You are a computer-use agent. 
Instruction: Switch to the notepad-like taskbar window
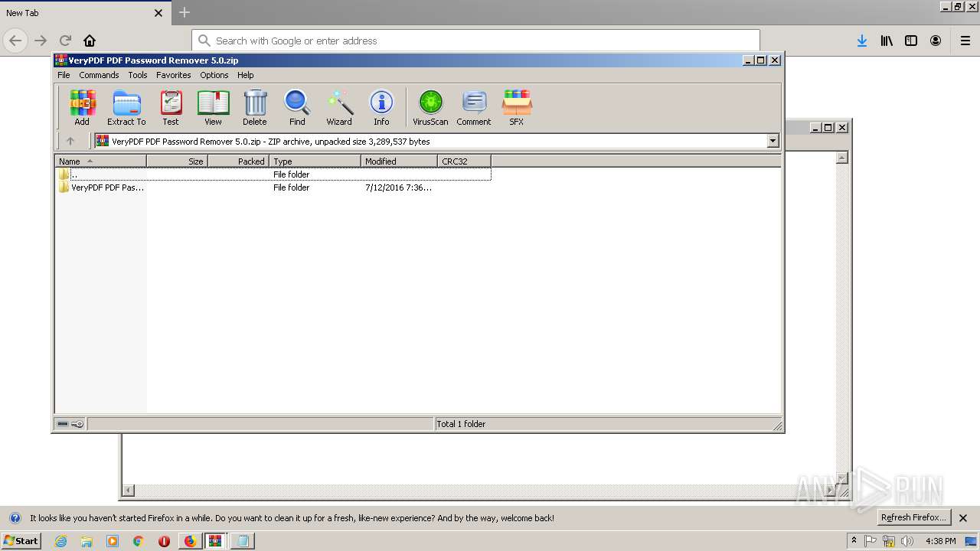tap(243, 541)
